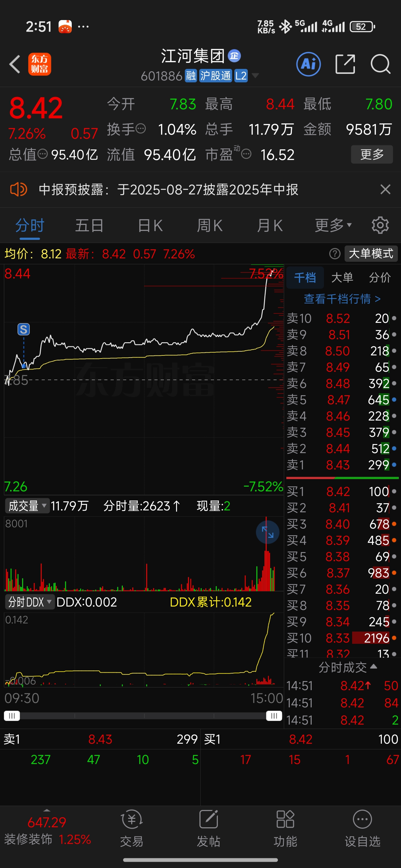Image resolution: width=401 pixels, height=868 pixels.
Task: Open 查看千档行情 link
Action: point(342,299)
